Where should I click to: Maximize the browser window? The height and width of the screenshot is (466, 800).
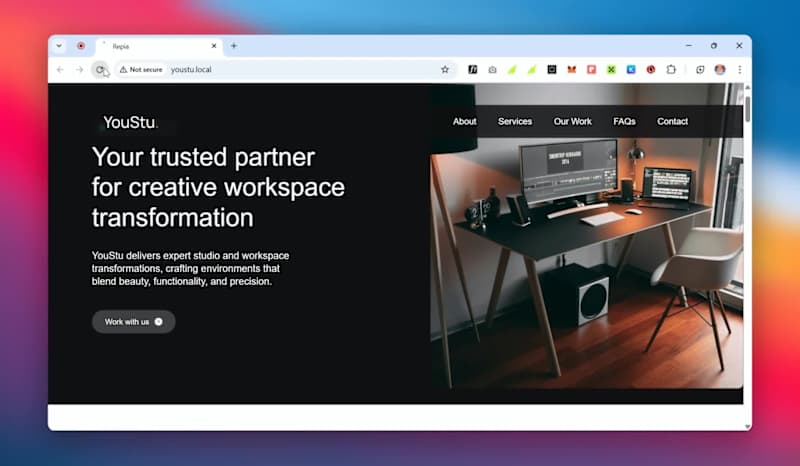click(714, 45)
